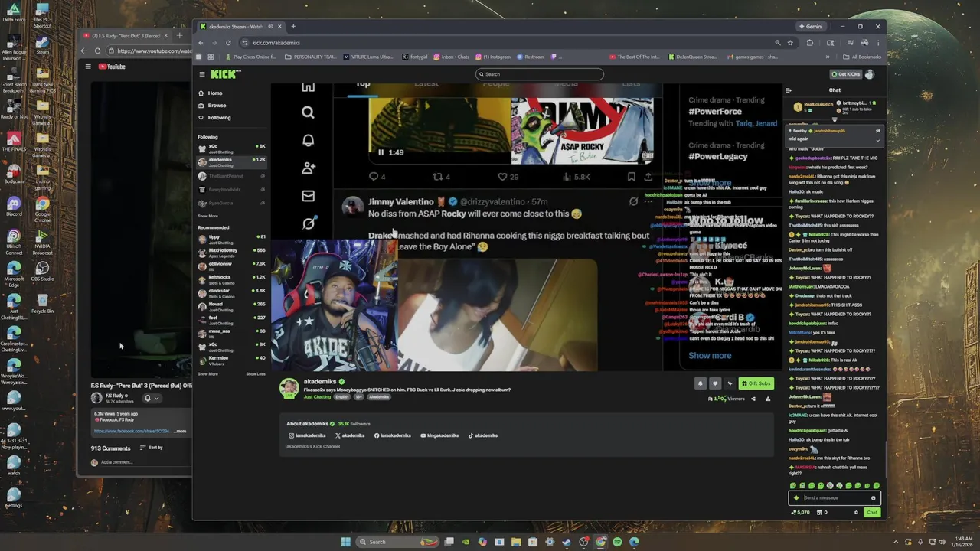Open the Windows Start button
The height and width of the screenshot is (551, 980).
click(x=345, y=542)
